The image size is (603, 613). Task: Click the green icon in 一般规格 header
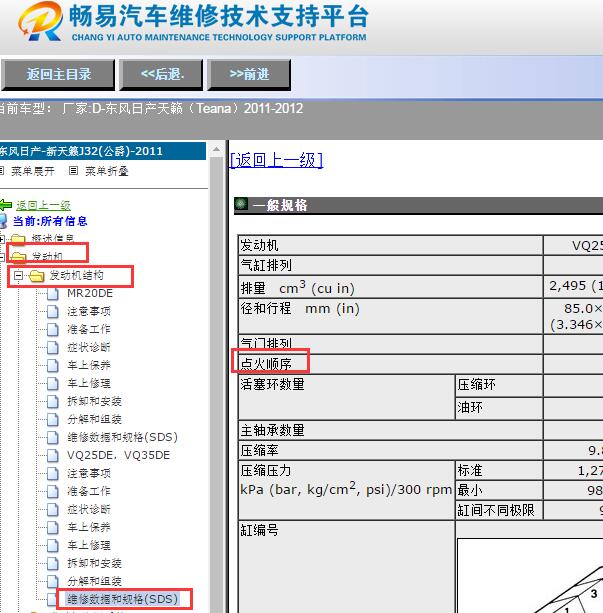tap(241, 204)
